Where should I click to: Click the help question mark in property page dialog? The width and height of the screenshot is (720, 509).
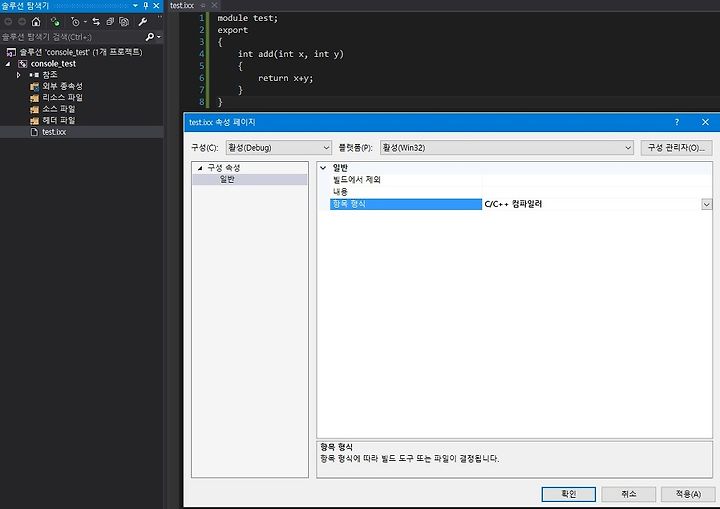point(677,122)
